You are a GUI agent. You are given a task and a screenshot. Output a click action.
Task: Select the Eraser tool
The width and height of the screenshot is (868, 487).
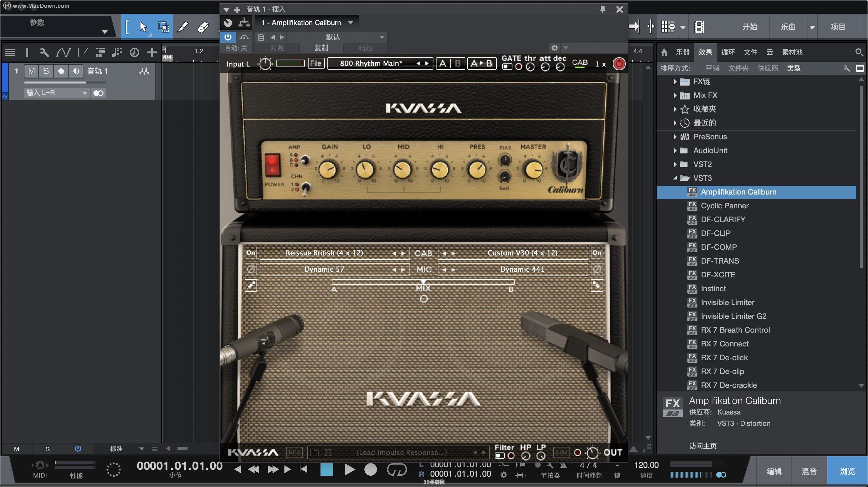coord(203,27)
